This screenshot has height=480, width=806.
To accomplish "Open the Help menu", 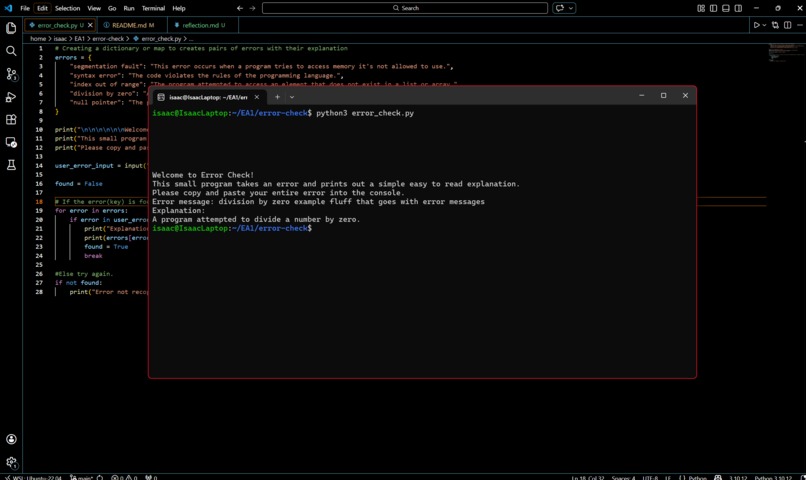I will (179, 8).
